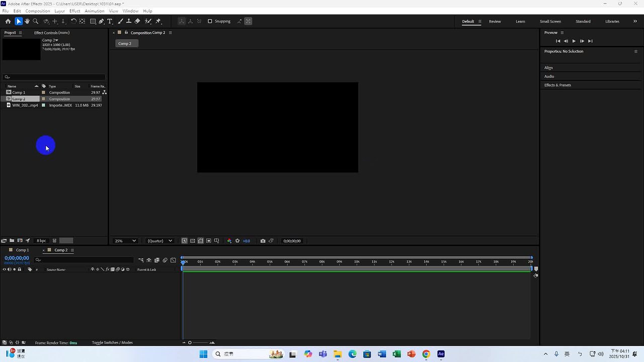This screenshot has width=644, height=362.
Task: Open the 25% magnification dropdown
Action: (125, 241)
